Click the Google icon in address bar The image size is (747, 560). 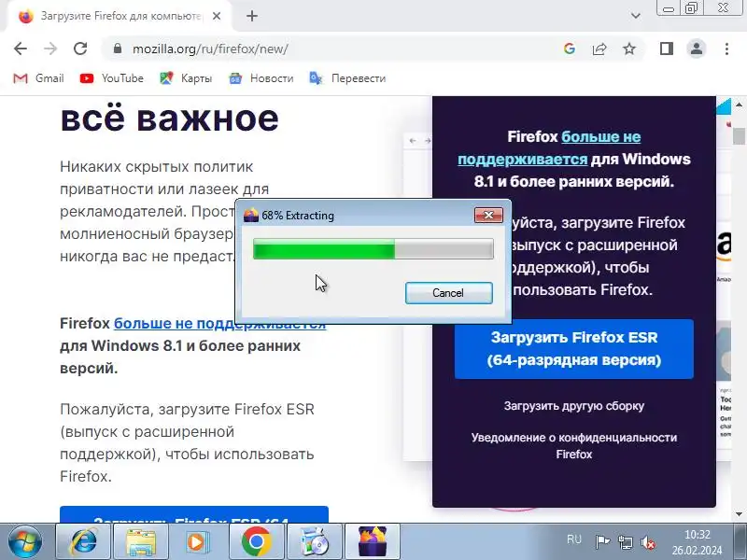(570, 49)
